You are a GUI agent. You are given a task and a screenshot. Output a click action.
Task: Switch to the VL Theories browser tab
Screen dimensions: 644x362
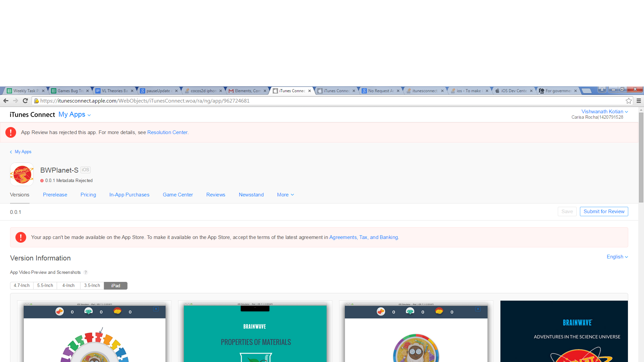point(114,91)
